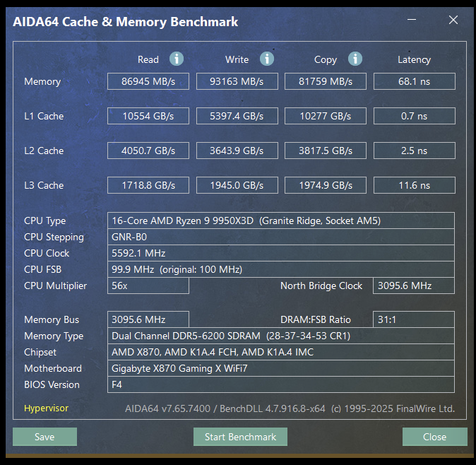Click the L3 Cache row label
This screenshot has width=476, height=465.
pos(44,185)
